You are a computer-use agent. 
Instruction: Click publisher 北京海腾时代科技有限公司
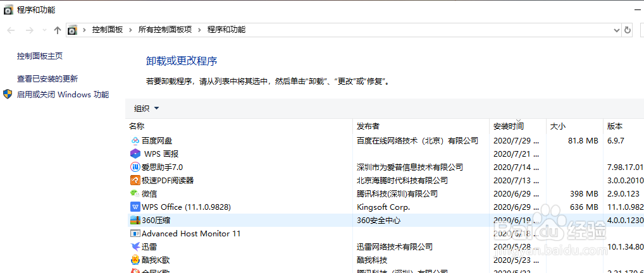tap(402, 180)
